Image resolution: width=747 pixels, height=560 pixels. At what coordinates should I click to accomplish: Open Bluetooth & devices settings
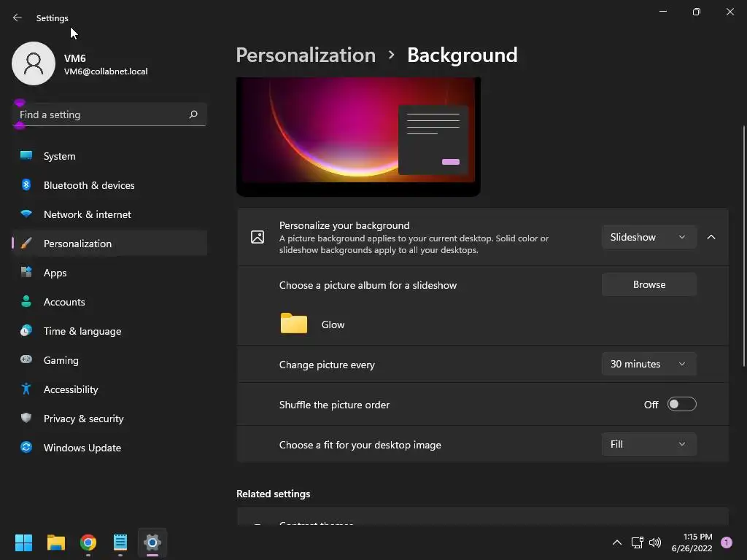109,185
